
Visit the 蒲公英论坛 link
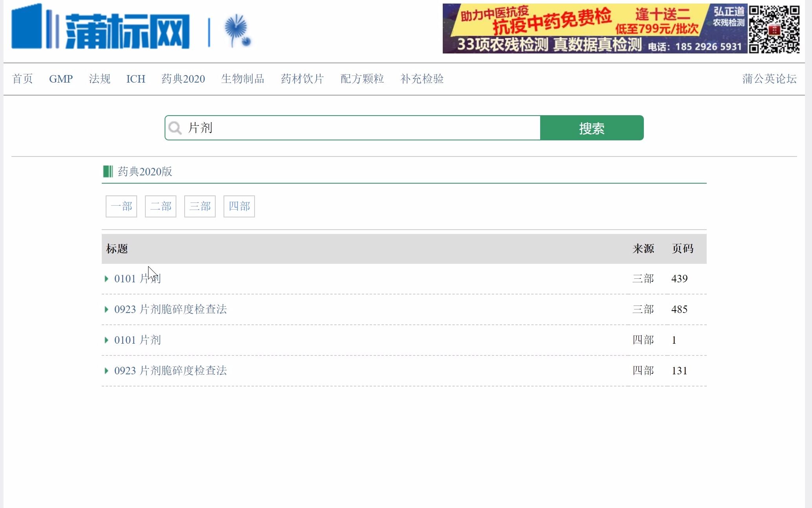tap(769, 79)
